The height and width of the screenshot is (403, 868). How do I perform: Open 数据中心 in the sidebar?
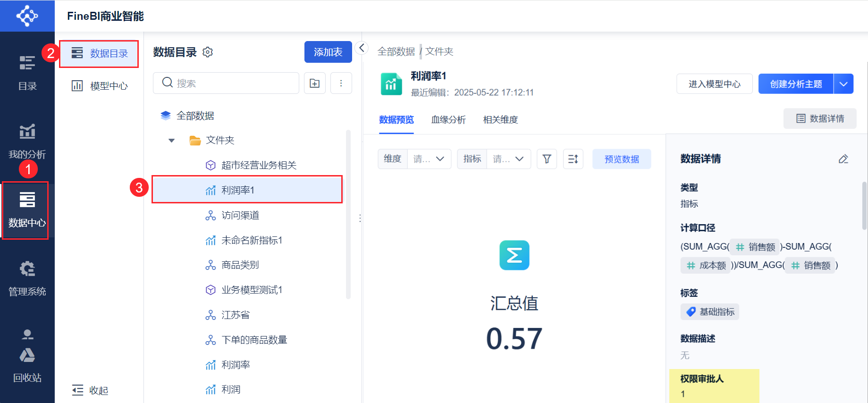click(x=27, y=210)
